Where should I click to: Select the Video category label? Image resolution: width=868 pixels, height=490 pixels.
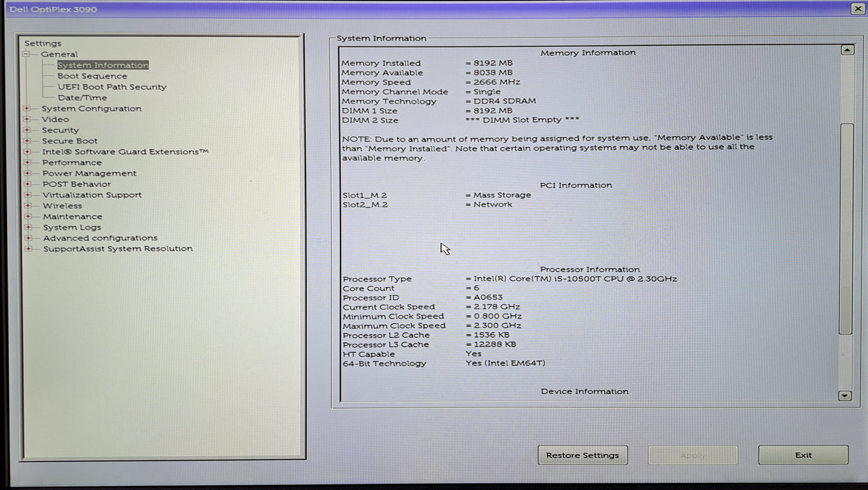[55, 119]
